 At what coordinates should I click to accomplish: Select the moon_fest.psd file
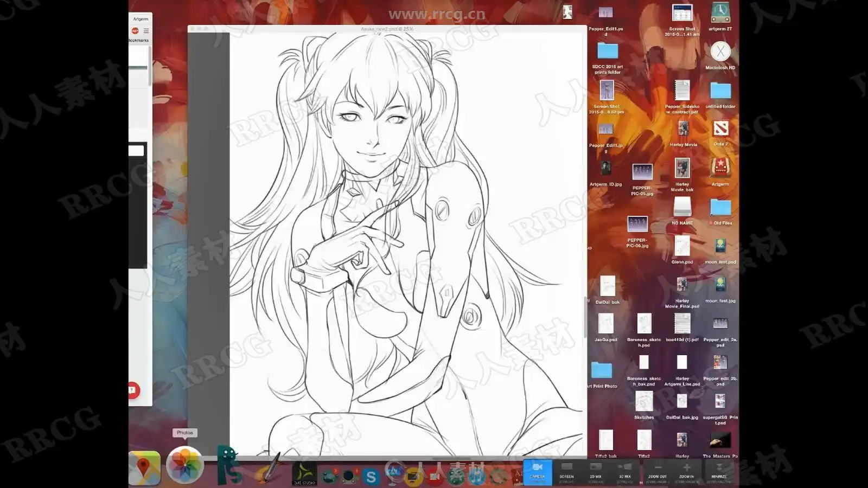[720, 246]
